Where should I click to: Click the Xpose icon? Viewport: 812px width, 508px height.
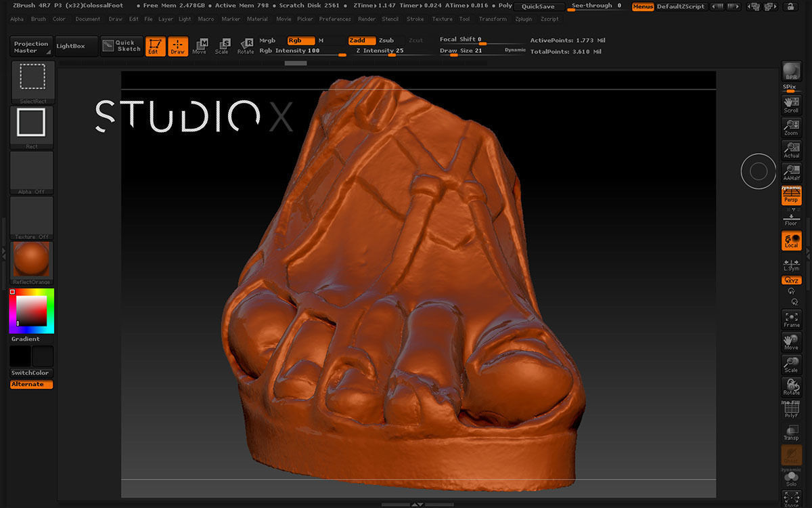click(x=791, y=499)
